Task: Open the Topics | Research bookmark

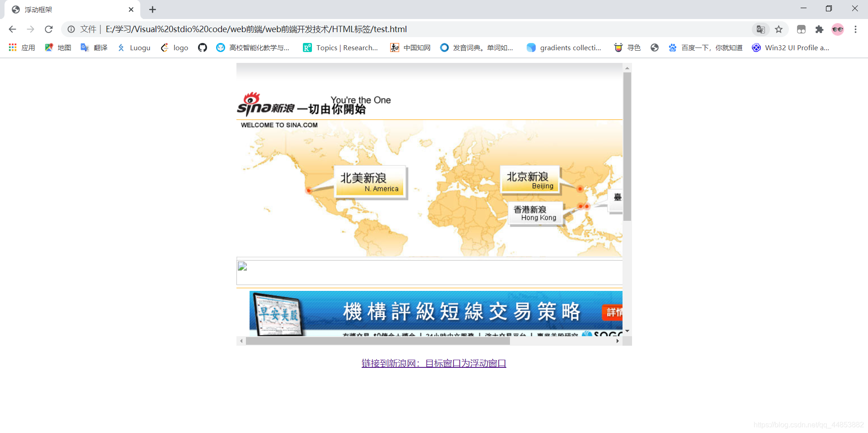Action: click(x=340, y=48)
